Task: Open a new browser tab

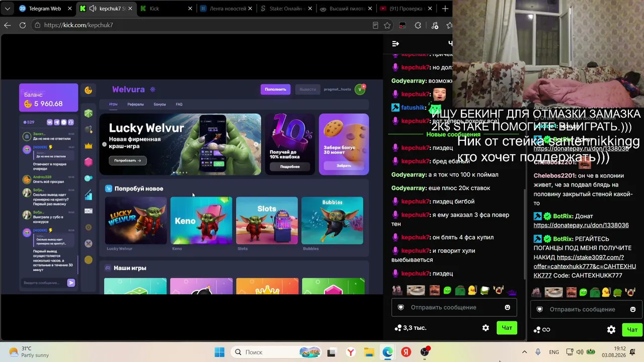Action: click(x=445, y=9)
